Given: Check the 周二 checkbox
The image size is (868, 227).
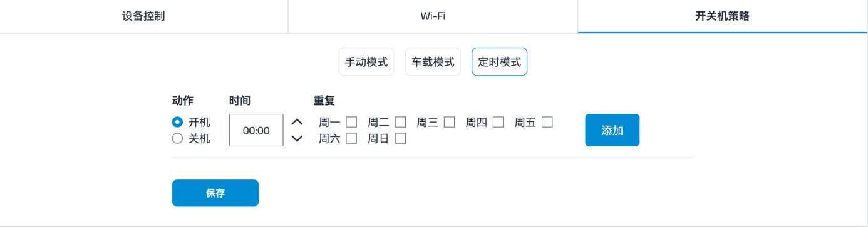Looking at the screenshot, I should (401, 122).
